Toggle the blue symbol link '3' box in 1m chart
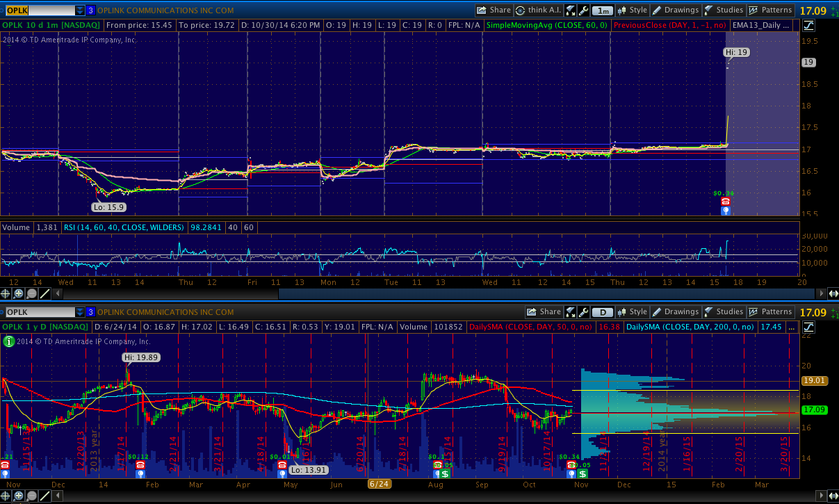This screenshot has width=839, height=504. click(x=90, y=10)
